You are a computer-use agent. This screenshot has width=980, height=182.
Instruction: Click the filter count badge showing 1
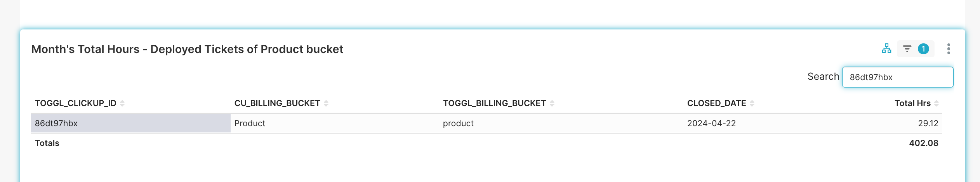click(923, 49)
